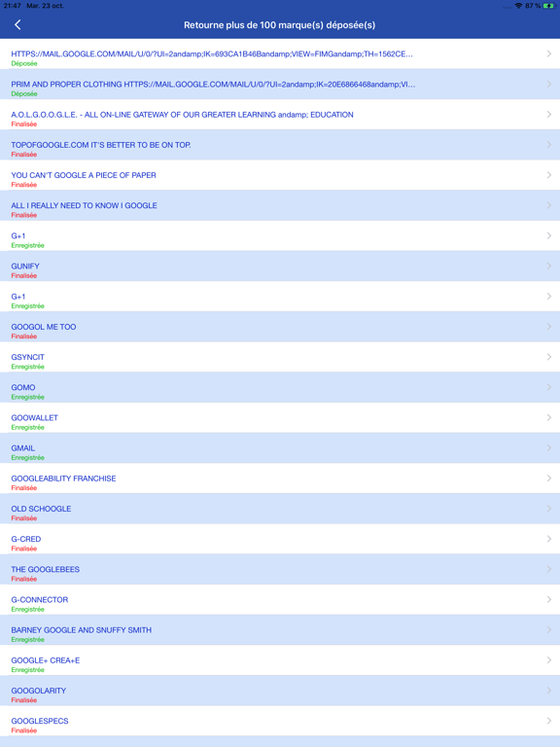Tap chevron on GSYNCIT row
The image size is (560, 747).
click(x=549, y=357)
